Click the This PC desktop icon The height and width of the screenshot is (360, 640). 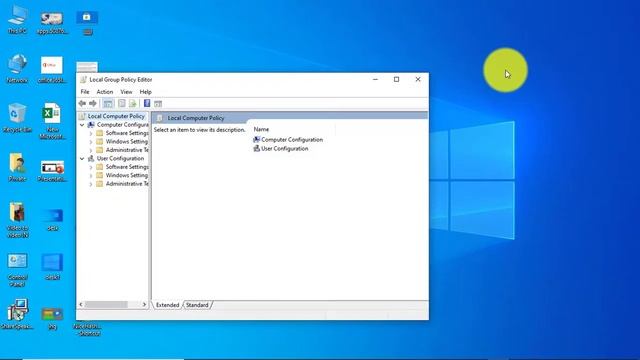pos(17,20)
